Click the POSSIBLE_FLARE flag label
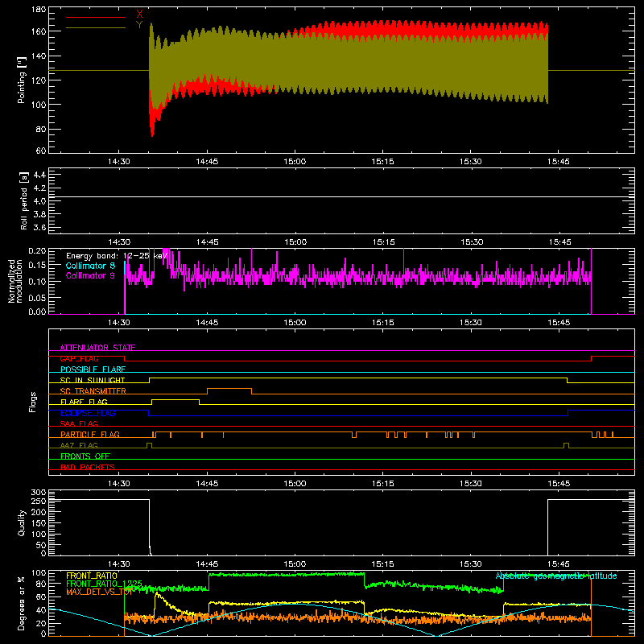The image size is (644, 644). (x=93, y=369)
